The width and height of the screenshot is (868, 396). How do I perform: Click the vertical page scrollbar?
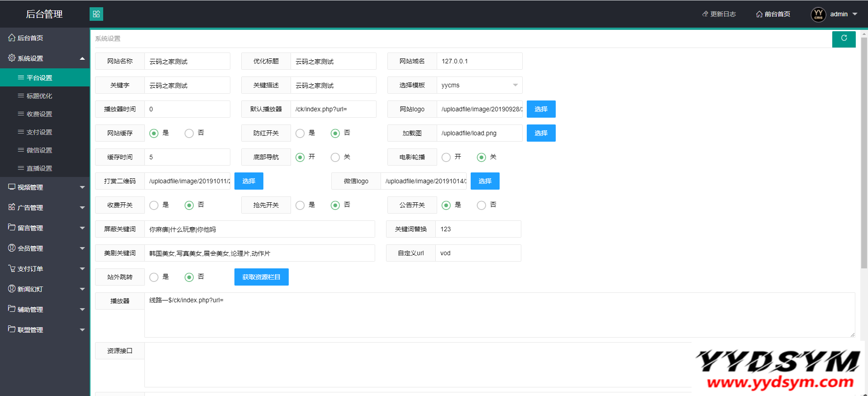[863, 154]
